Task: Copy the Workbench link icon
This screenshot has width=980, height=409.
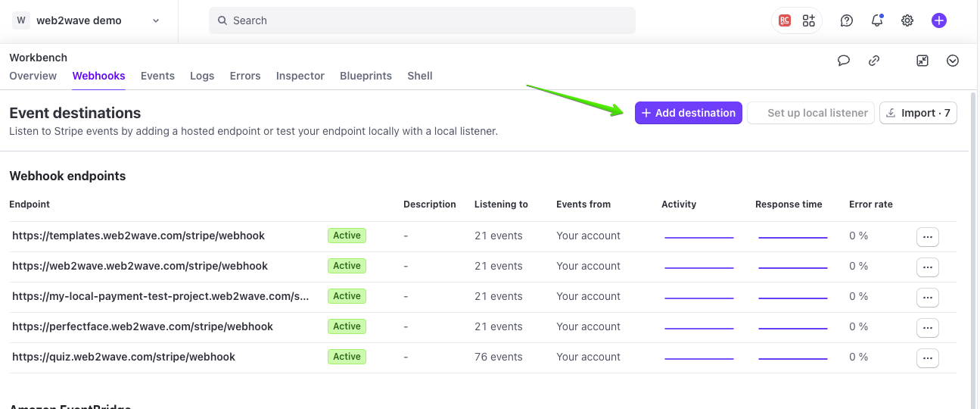Action: [x=874, y=61]
